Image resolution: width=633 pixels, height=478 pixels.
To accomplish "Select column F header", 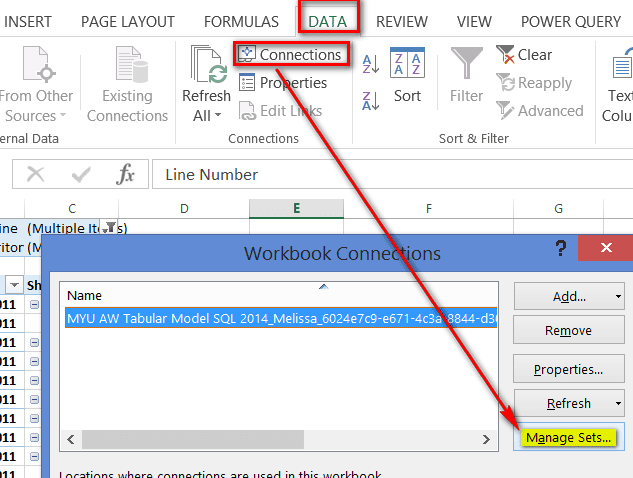I will tap(428, 208).
